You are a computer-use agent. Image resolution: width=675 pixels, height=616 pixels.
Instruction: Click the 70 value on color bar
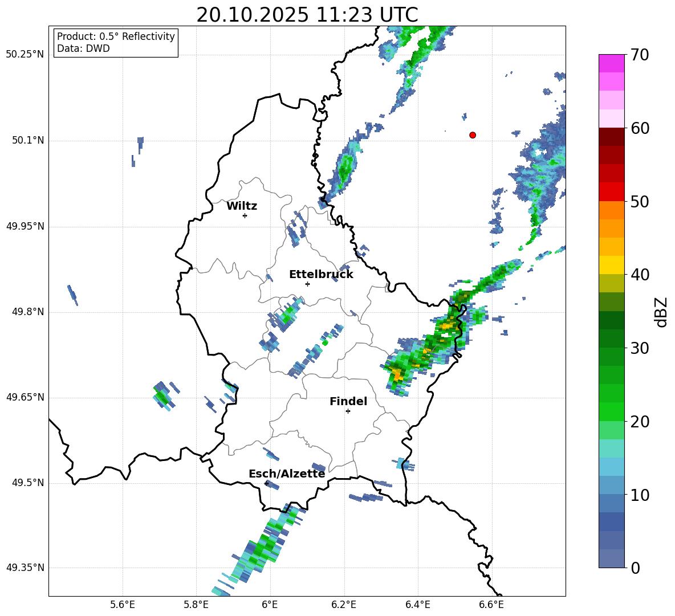[639, 55]
